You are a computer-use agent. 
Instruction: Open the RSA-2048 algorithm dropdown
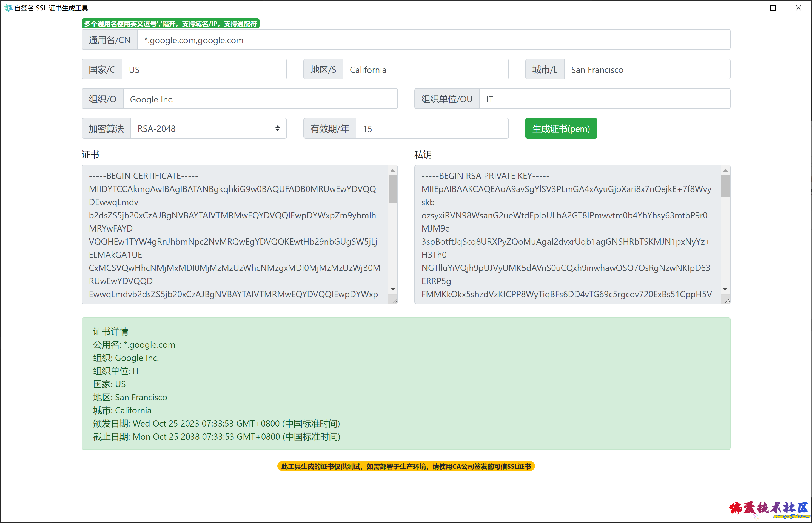pyautogui.click(x=208, y=128)
